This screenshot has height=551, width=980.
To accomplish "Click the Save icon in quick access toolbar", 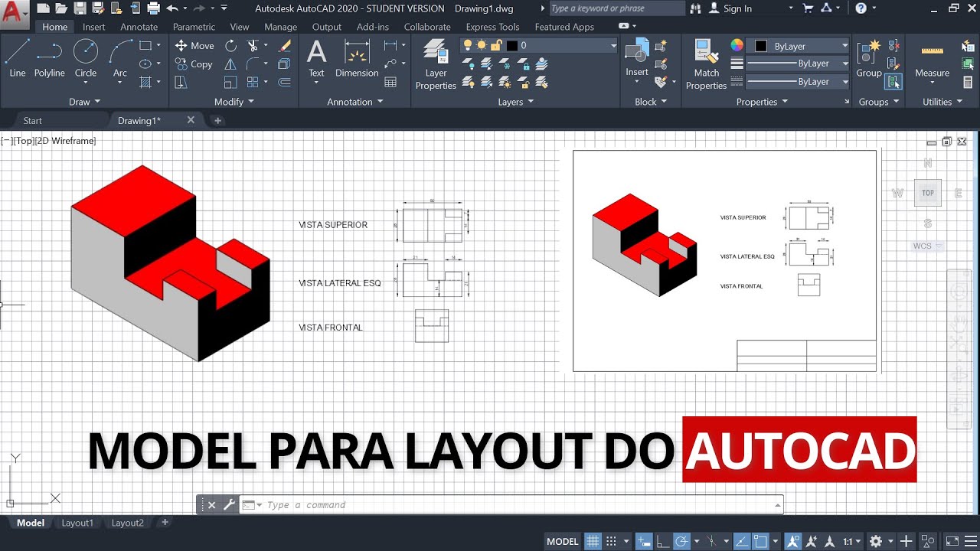I will pyautogui.click(x=80, y=8).
